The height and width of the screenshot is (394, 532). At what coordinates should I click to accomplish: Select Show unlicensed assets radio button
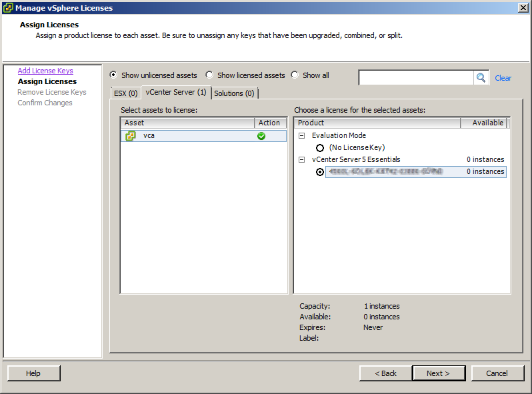point(113,75)
